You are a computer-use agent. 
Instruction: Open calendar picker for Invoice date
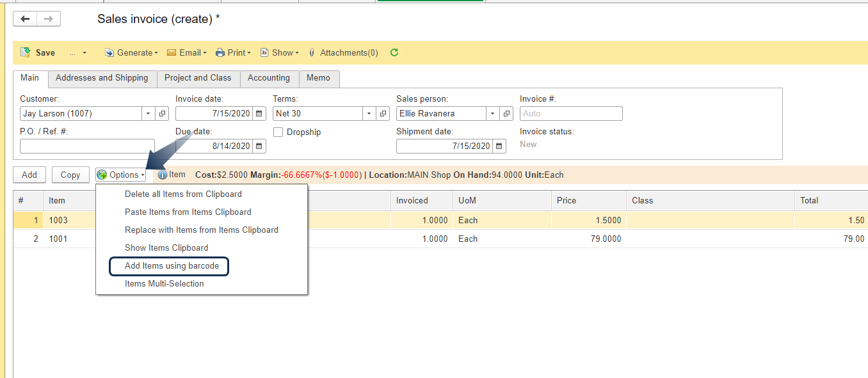259,114
